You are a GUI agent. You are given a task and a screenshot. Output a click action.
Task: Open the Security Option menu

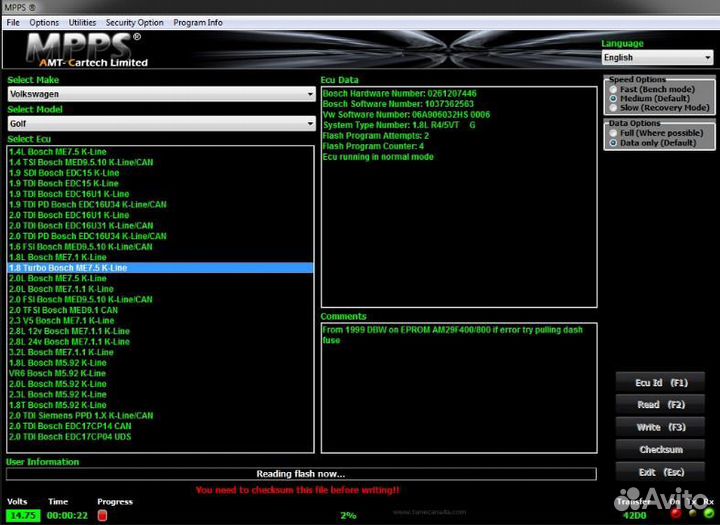click(x=135, y=23)
